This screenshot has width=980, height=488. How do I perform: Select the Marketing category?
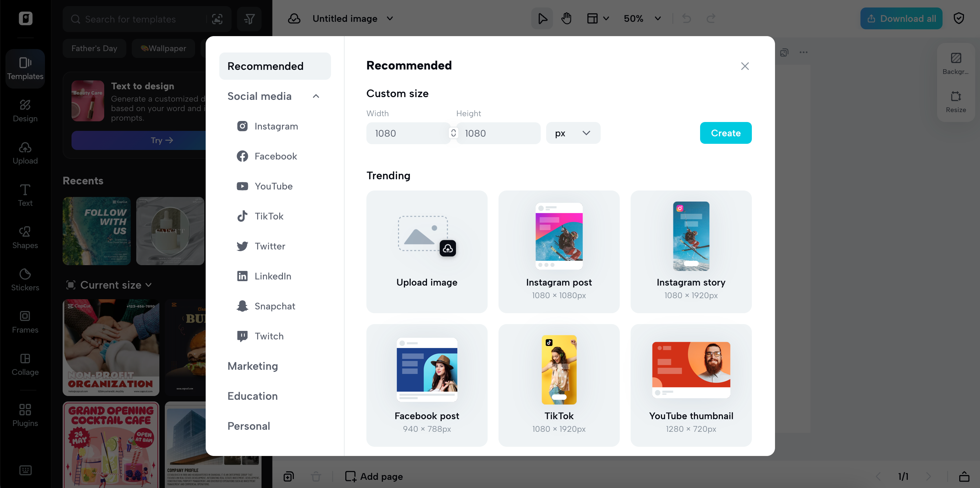coord(253,366)
